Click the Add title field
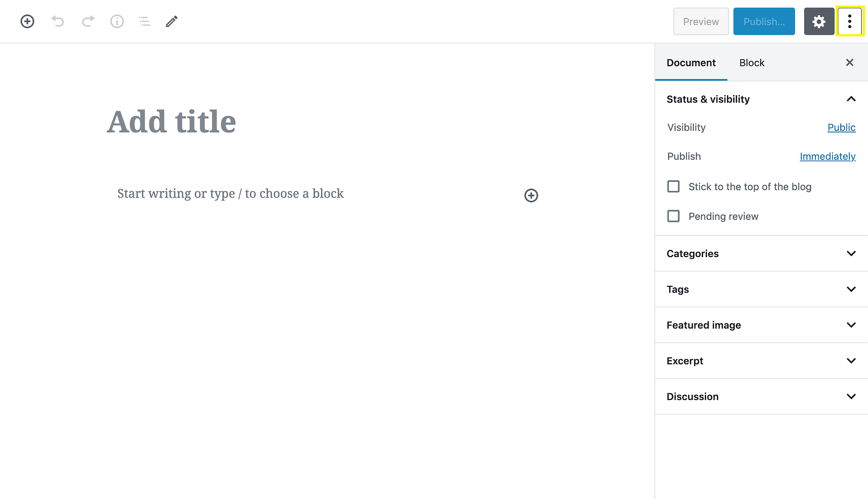868x499 pixels. point(172,122)
